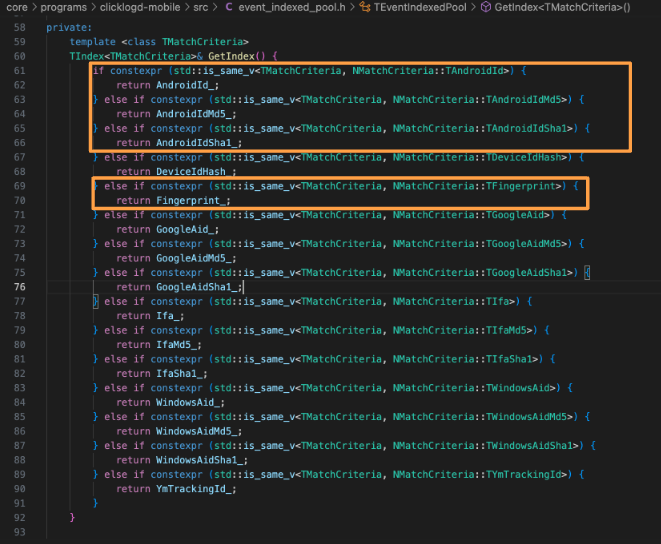The width and height of the screenshot is (661, 544).
Task: Click 'IfaSha1_' return value
Action: [x=180, y=374]
